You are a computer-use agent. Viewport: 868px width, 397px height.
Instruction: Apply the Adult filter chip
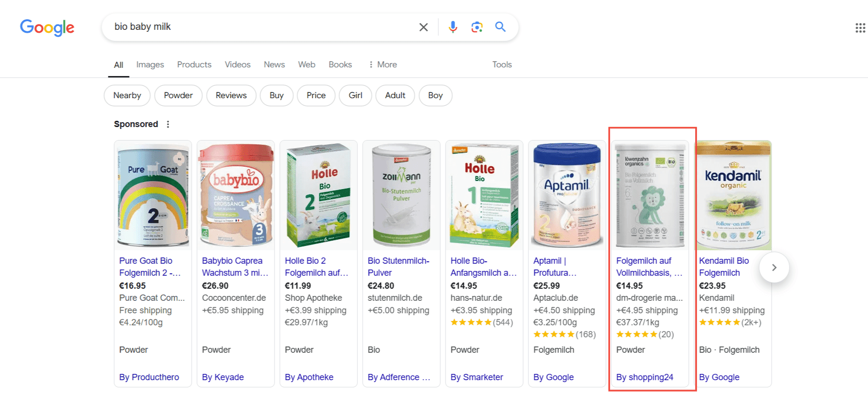395,95
